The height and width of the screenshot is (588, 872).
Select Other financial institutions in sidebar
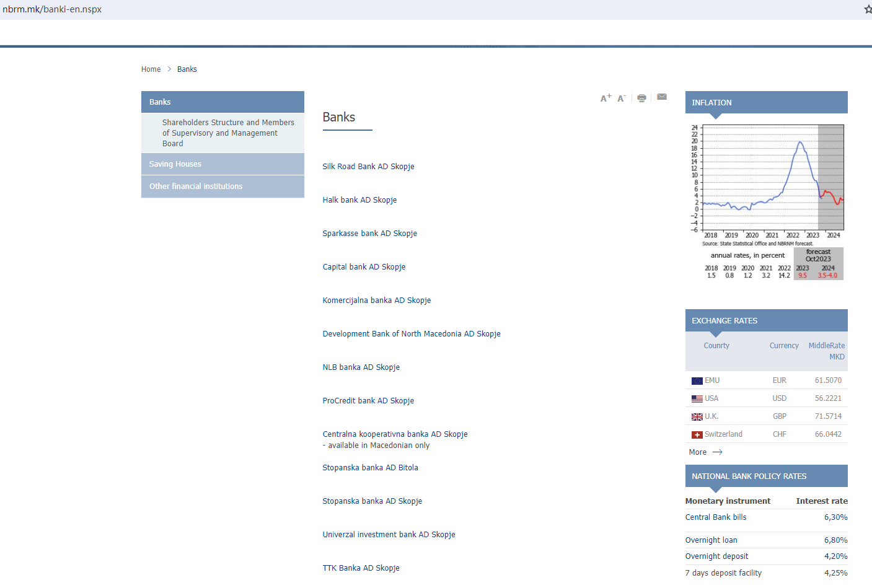(x=196, y=186)
